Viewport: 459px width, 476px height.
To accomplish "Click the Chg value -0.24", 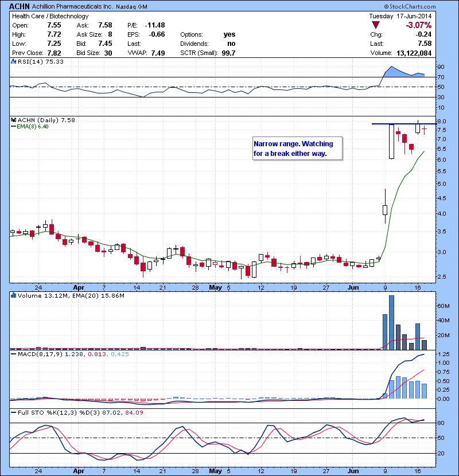I will click(x=423, y=34).
